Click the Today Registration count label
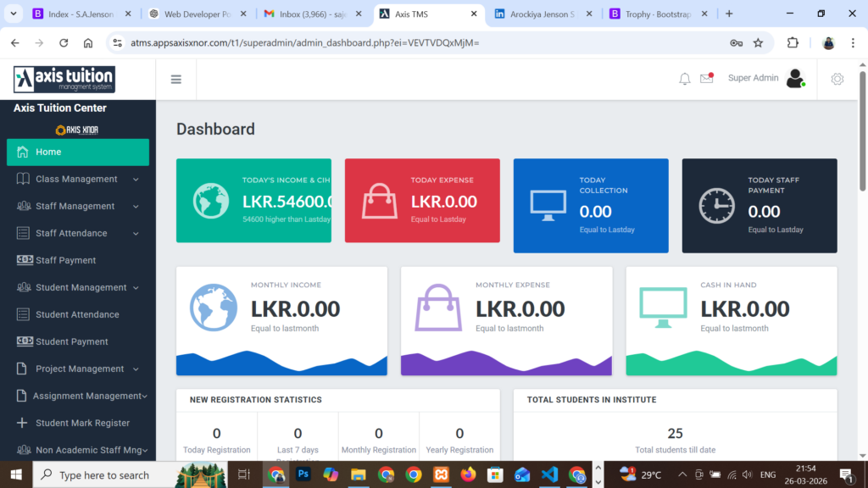 pyautogui.click(x=216, y=450)
